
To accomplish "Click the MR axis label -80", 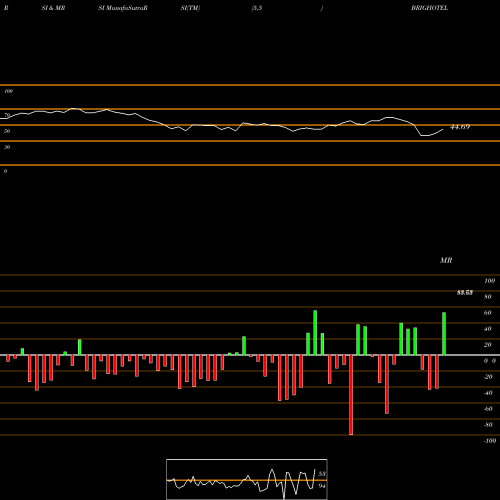I will pos(488,425).
